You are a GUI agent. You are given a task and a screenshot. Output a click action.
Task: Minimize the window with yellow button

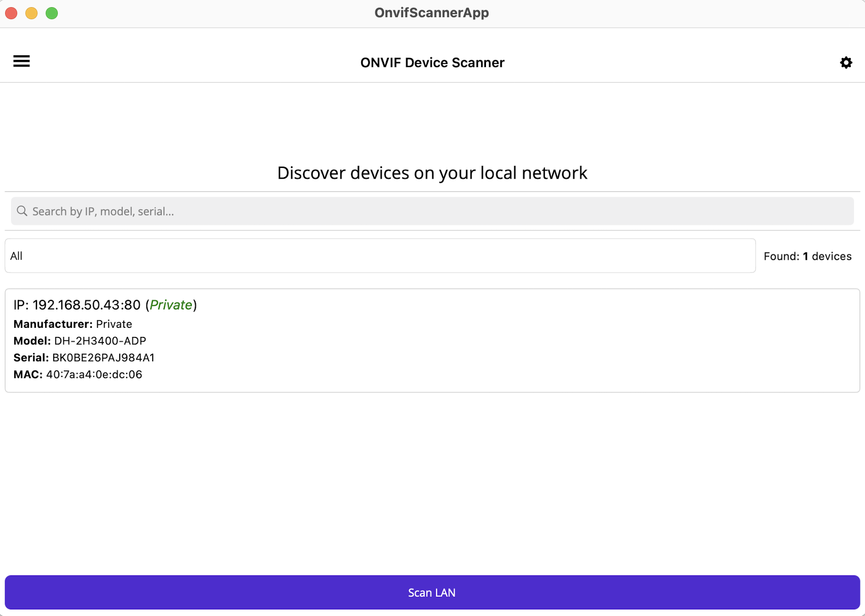(x=31, y=13)
